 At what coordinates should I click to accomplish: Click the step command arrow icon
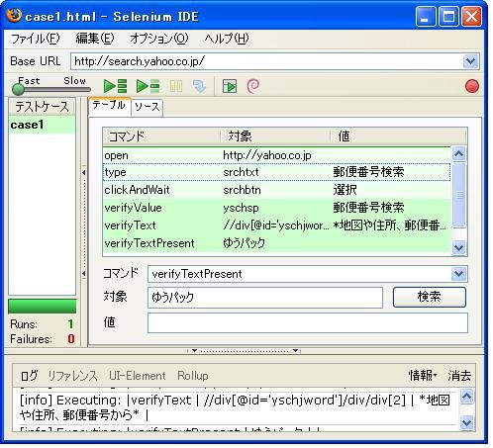[199, 86]
